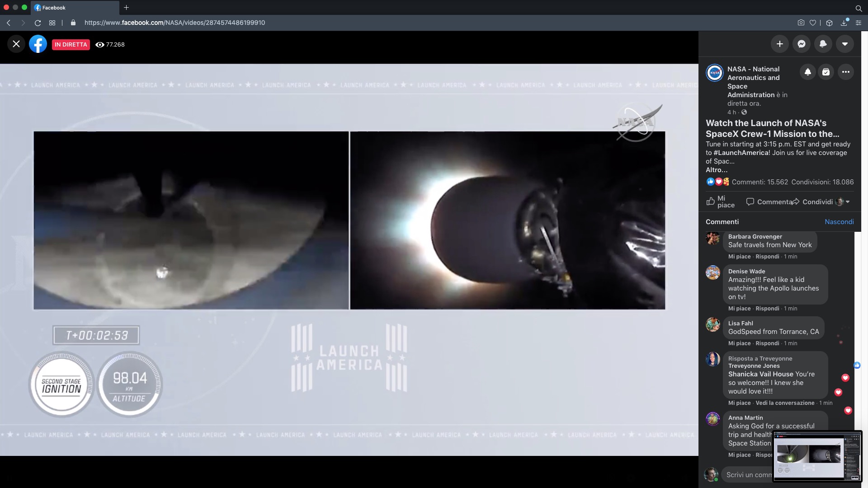Search tabs with magnifier icon
The height and width of the screenshot is (488, 868).
click(x=859, y=8)
